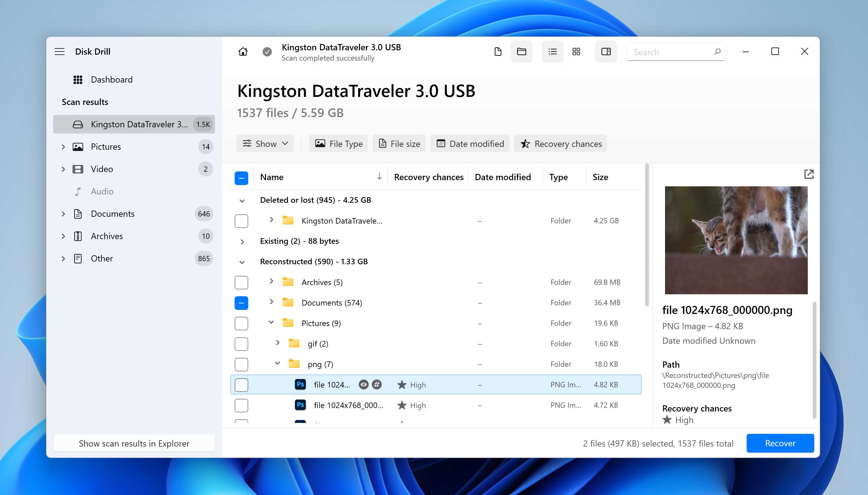Filter by File size
This screenshot has width=868, height=495.
coord(399,143)
